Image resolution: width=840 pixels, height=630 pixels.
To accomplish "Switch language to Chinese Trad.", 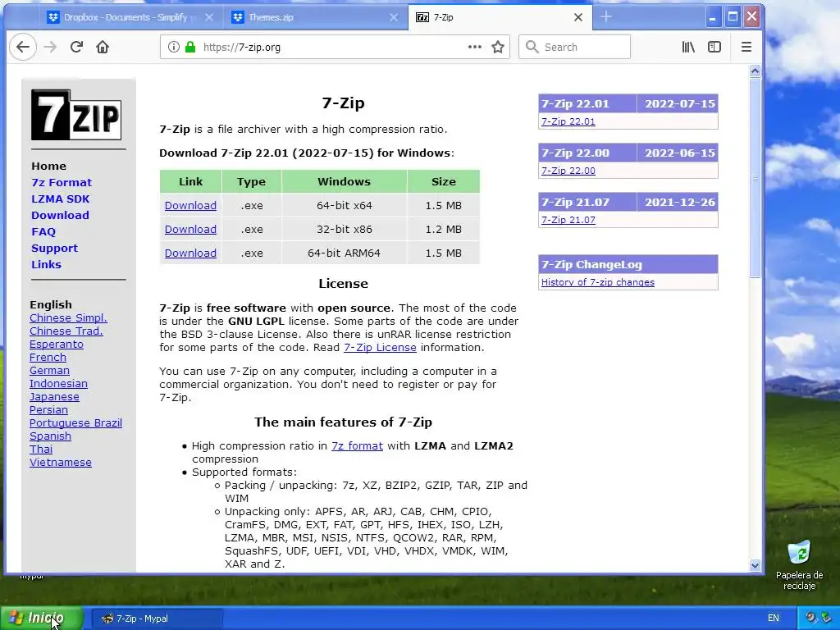I will (66, 331).
